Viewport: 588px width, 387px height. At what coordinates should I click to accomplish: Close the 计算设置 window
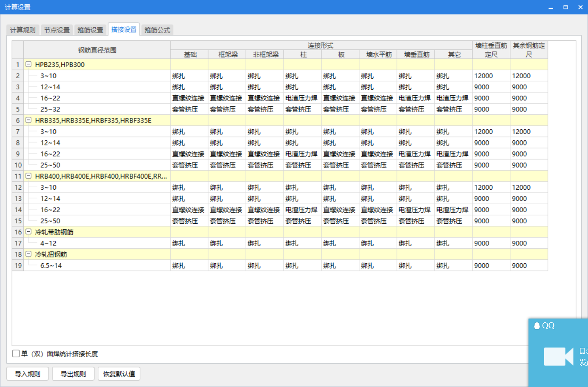580,7
